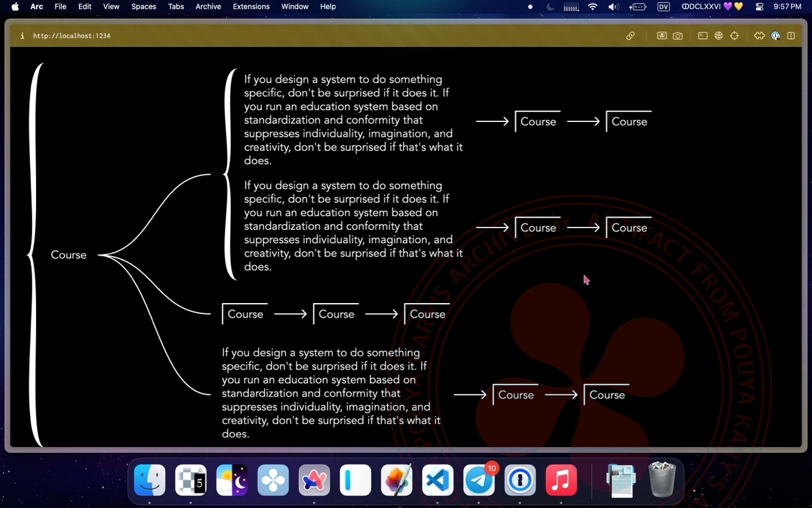The width and height of the screenshot is (812, 508).
Task: Click the Wi-Fi status icon
Action: pyautogui.click(x=592, y=6)
